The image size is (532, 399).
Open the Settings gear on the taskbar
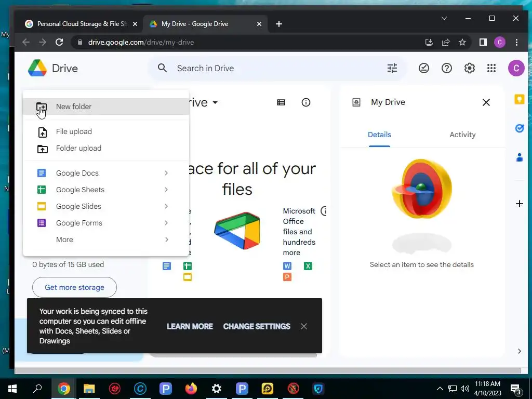coord(217,389)
